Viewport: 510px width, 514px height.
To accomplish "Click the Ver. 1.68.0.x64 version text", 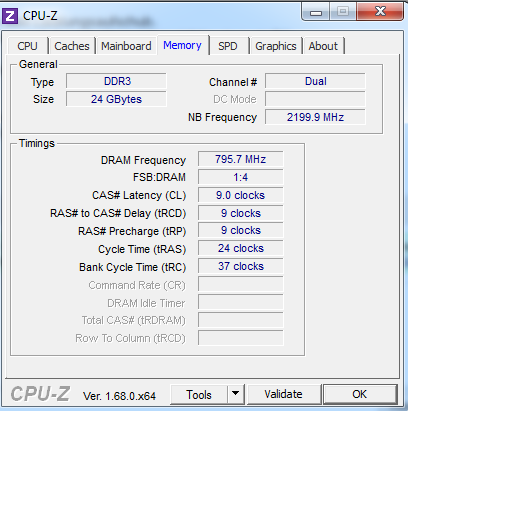I will tap(119, 396).
